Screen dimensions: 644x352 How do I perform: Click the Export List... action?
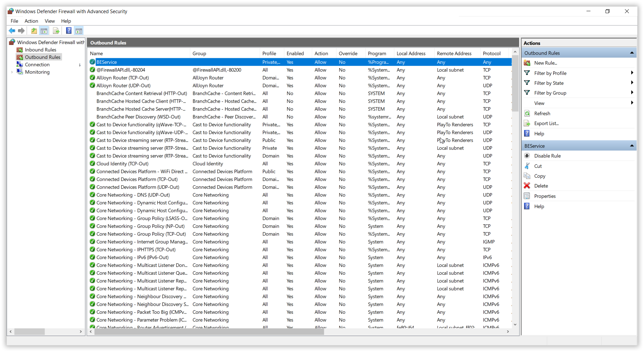tap(546, 123)
